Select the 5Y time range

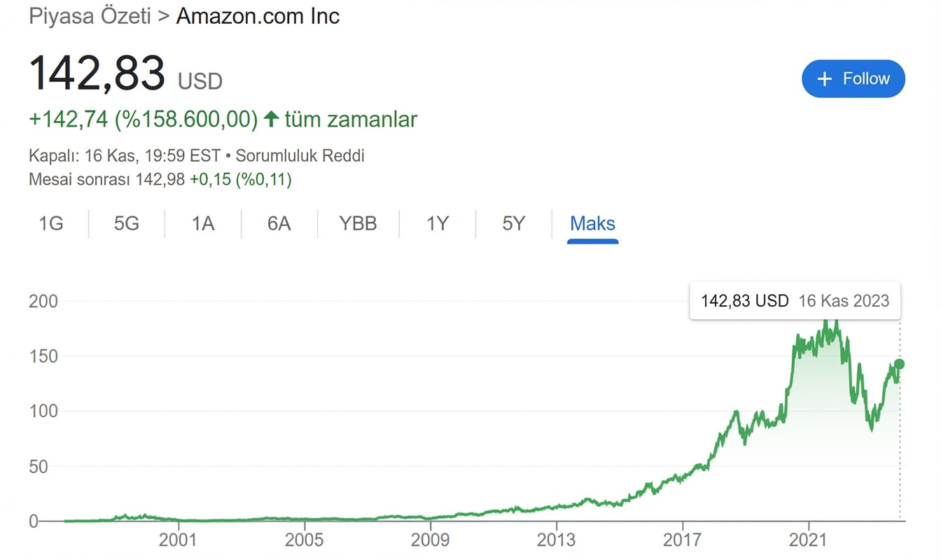[x=513, y=223]
